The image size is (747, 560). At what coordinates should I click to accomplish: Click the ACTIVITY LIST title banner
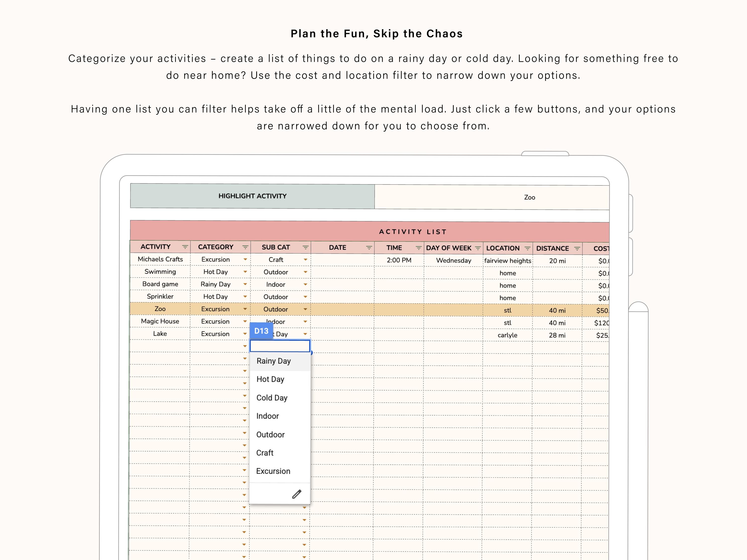click(x=370, y=231)
